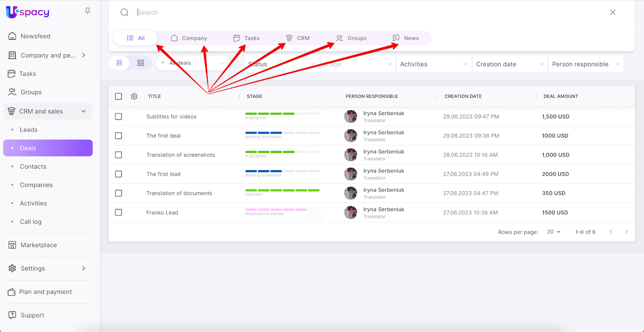Change rows per page dropdown
The height and width of the screenshot is (332, 644).
click(553, 232)
